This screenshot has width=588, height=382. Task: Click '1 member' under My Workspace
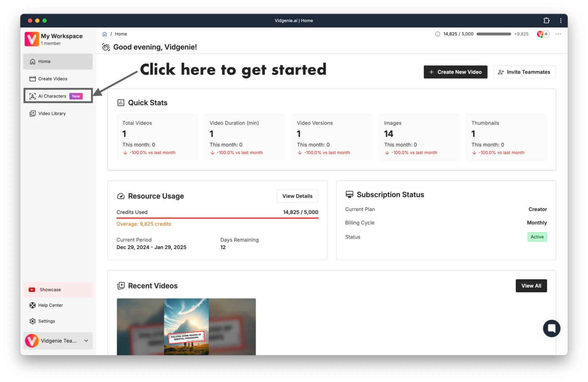tap(51, 43)
